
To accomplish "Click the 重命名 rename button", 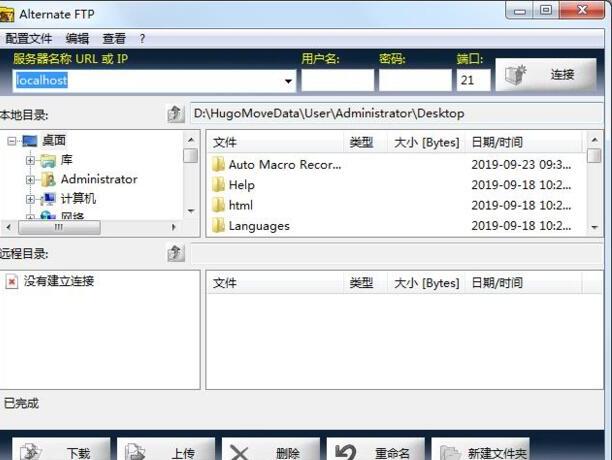I will click(x=376, y=449).
